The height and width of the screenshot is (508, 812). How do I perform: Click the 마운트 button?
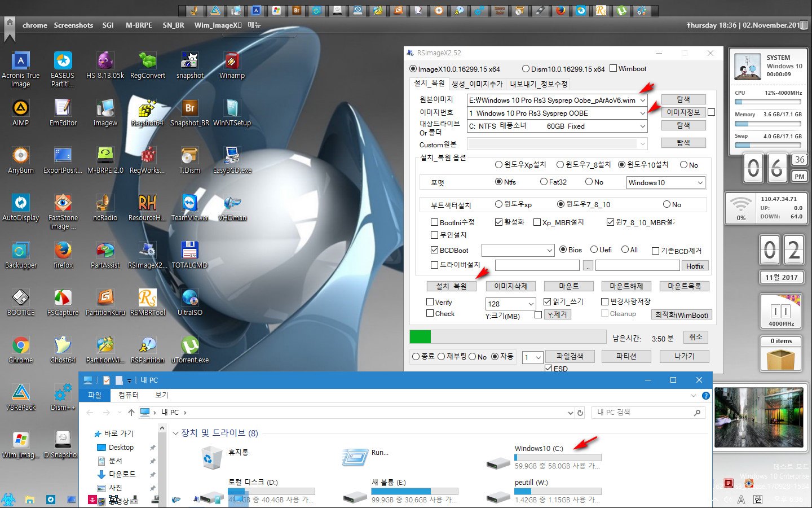click(x=568, y=286)
